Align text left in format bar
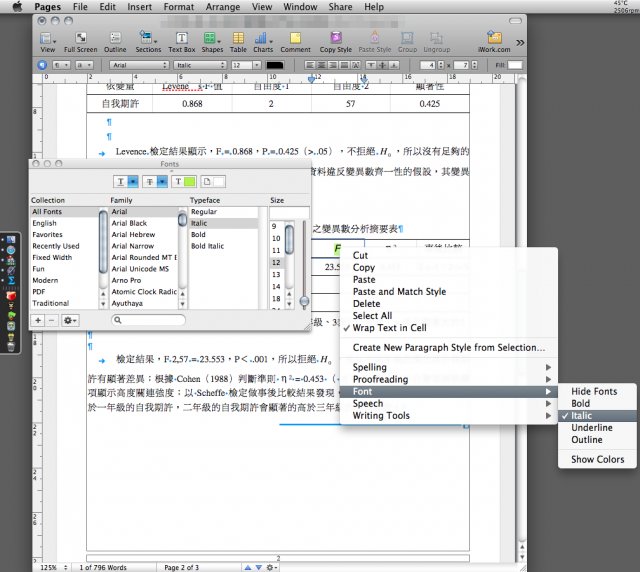Viewport: 640px width, 572px height. point(310,65)
